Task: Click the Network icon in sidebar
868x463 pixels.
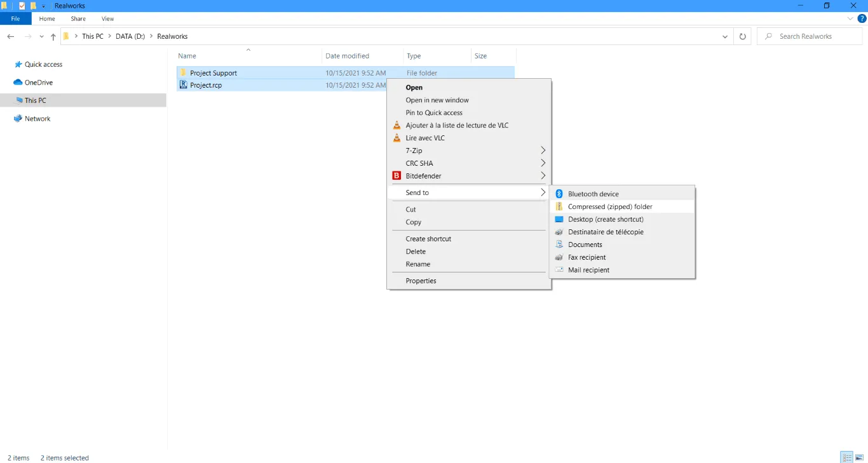Action: pyautogui.click(x=18, y=119)
